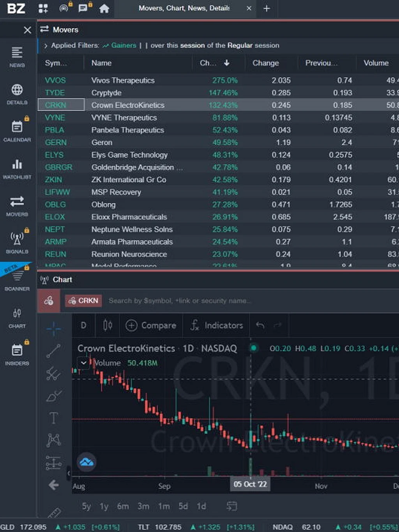Open Details in the sidebar

(x=17, y=94)
